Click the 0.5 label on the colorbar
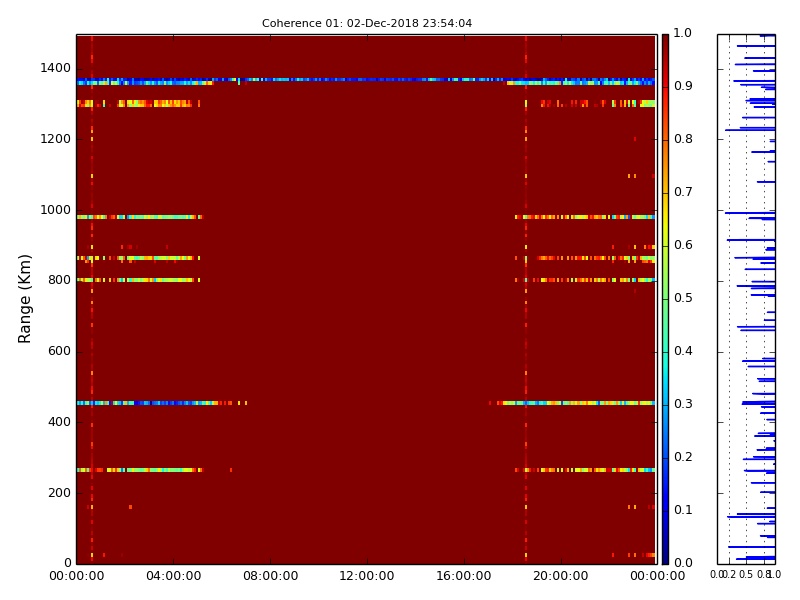800x600 pixels. [682, 298]
